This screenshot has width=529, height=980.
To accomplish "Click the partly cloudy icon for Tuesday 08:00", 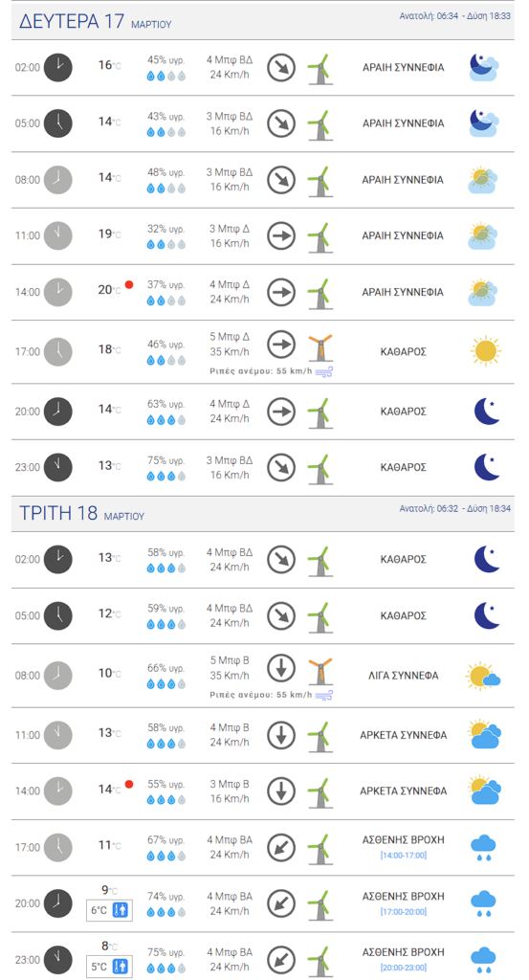I will (x=483, y=676).
